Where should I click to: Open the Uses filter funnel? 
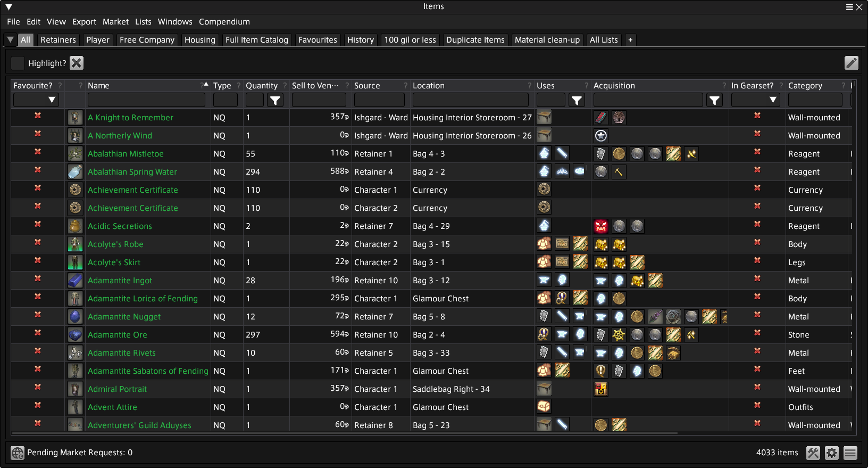[x=577, y=100]
